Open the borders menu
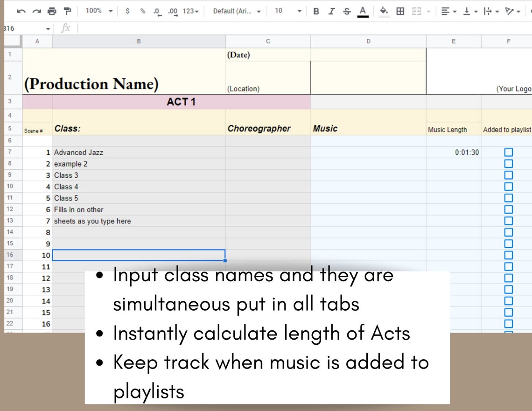This screenshot has height=411, width=532. (x=400, y=11)
